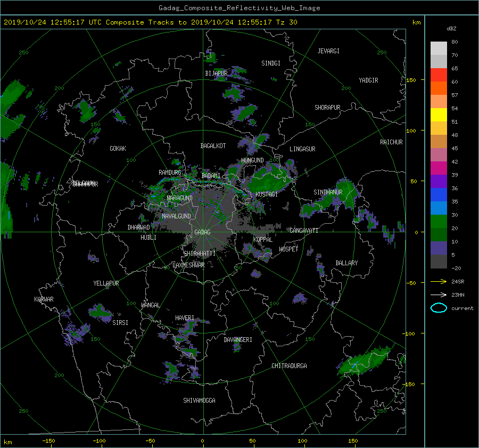The width and height of the screenshot is (479, 448).
Task: Click the HANGAL label
Action: (150, 305)
